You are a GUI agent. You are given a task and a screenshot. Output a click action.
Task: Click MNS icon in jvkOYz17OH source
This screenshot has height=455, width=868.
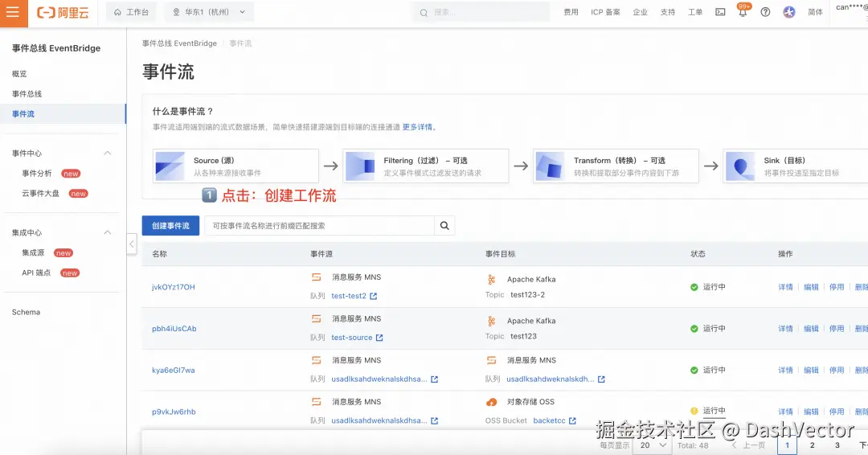tap(316, 277)
